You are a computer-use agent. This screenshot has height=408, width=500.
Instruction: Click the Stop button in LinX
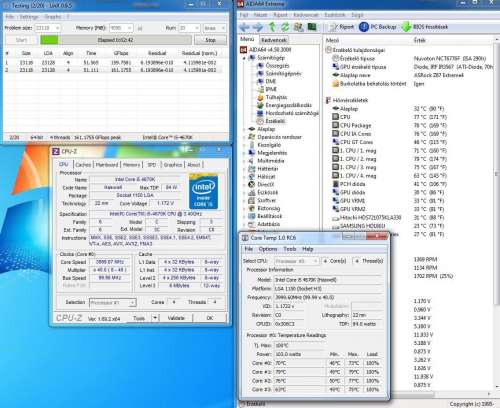pyautogui.click(x=210, y=40)
